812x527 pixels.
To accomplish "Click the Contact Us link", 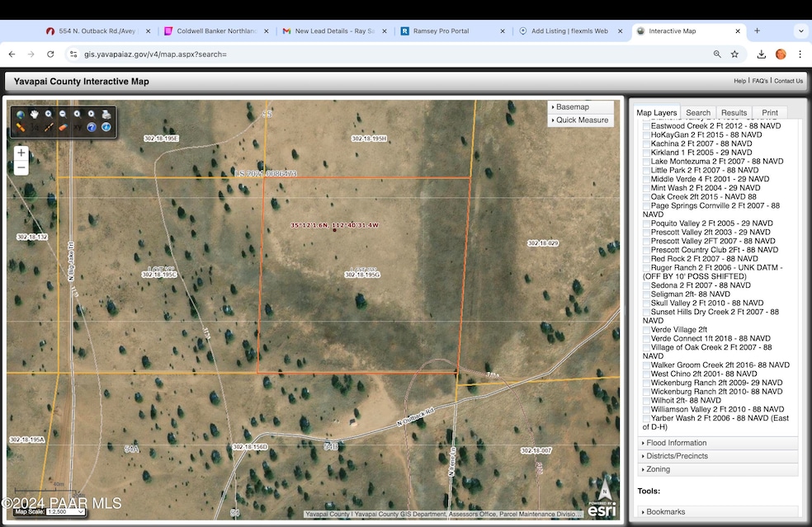I will pyautogui.click(x=788, y=80).
